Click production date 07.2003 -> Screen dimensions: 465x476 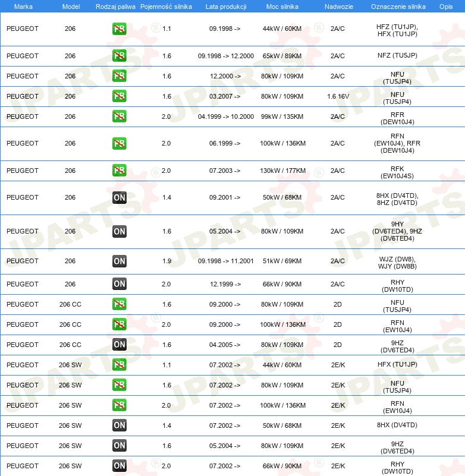tap(225, 171)
